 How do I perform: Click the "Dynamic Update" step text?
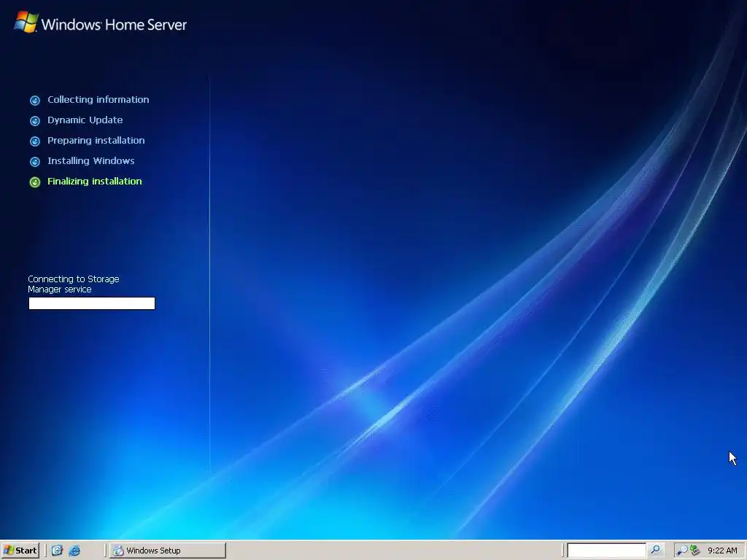(x=85, y=120)
